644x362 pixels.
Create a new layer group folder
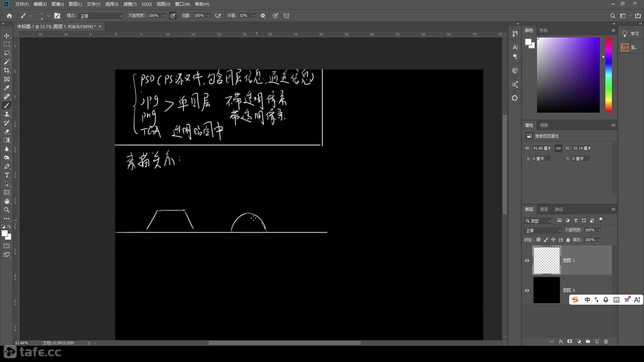click(x=588, y=342)
